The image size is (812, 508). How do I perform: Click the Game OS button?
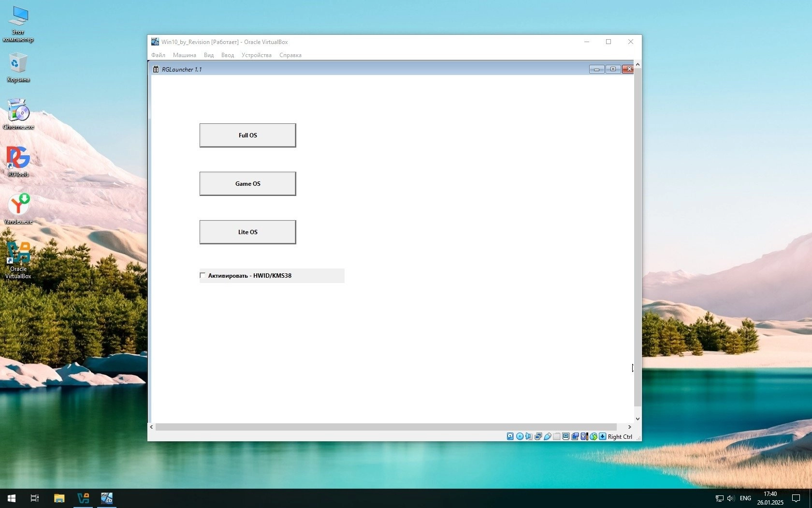pos(248,184)
